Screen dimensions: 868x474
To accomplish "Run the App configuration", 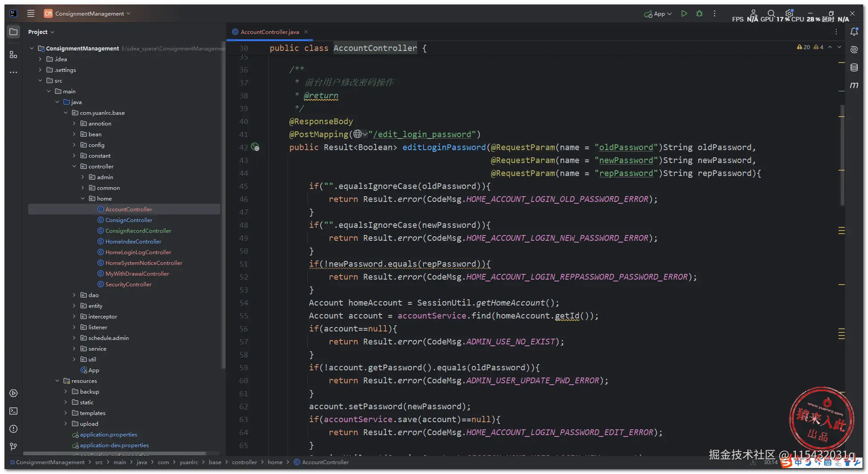I will (684, 13).
